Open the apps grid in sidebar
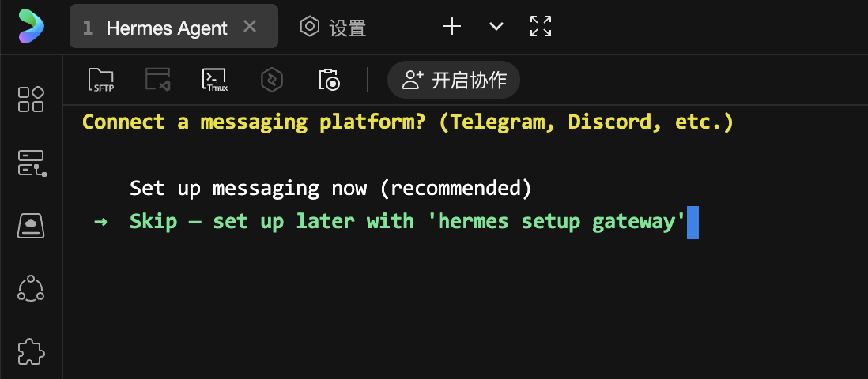This screenshot has width=868, height=379. tap(31, 99)
